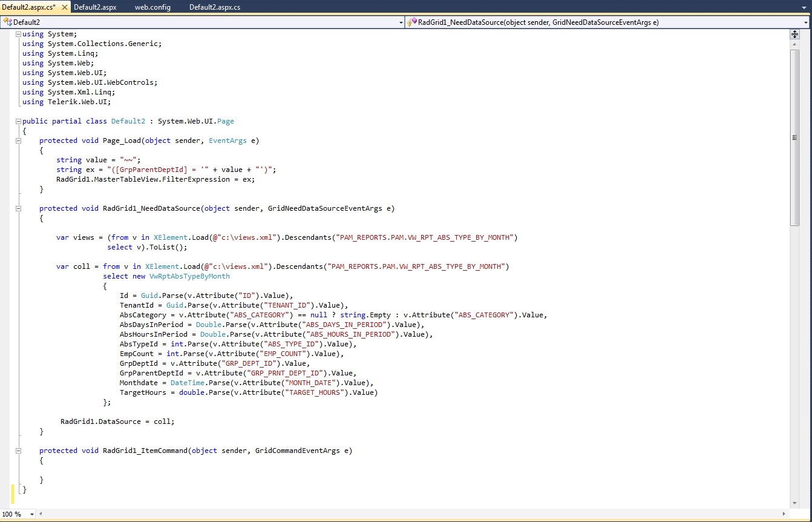Click the 'Id = Guid.Parse' line
Screen dimensions: 812x522
tap(206, 296)
